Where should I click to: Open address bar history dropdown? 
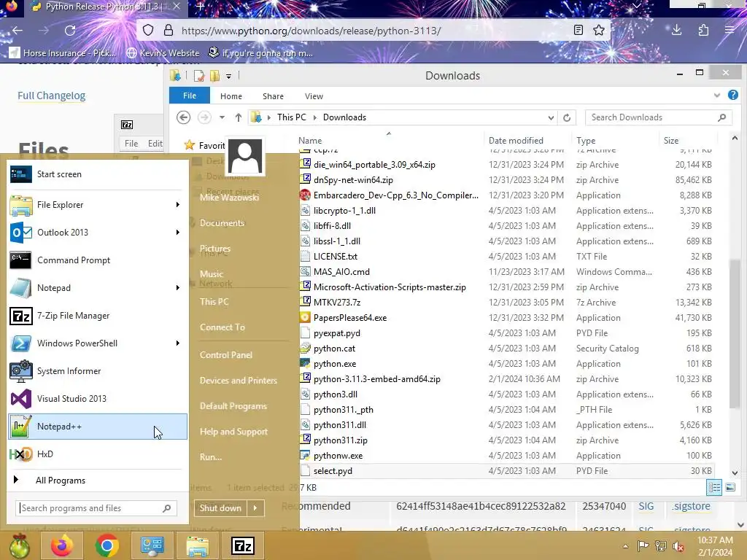[x=551, y=117]
